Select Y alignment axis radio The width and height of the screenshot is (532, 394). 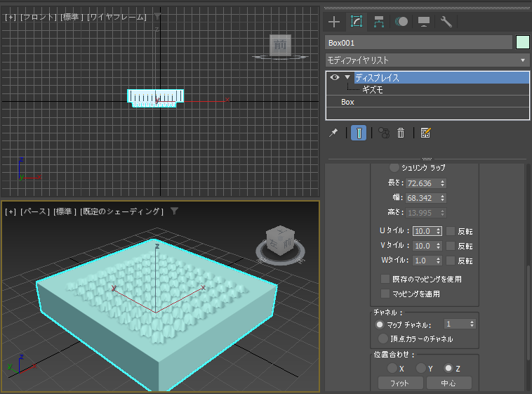point(421,368)
